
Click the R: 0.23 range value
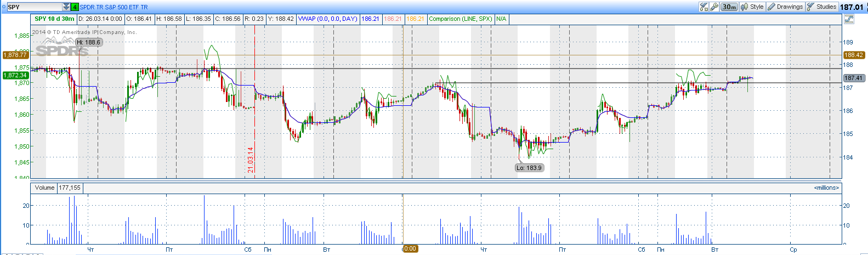tap(254, 19)
